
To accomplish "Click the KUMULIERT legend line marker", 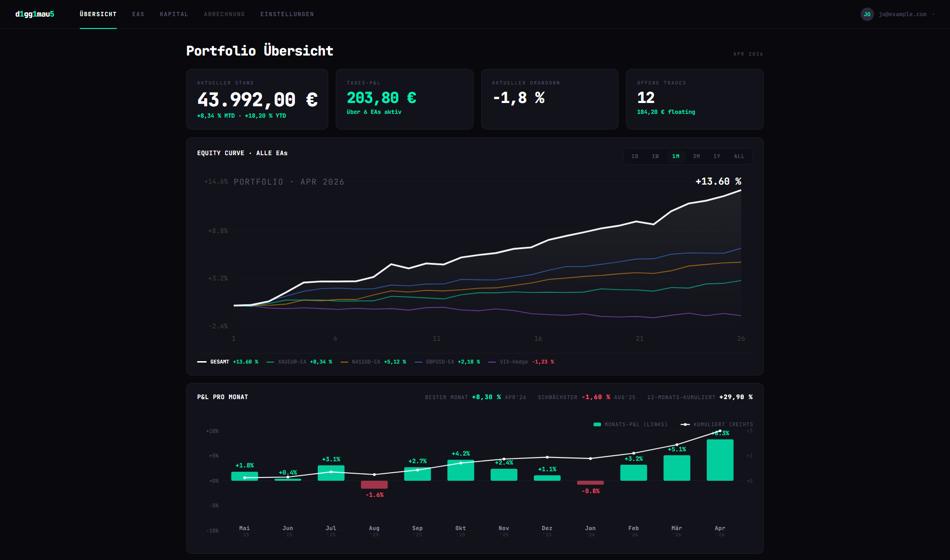I will 685,424.
